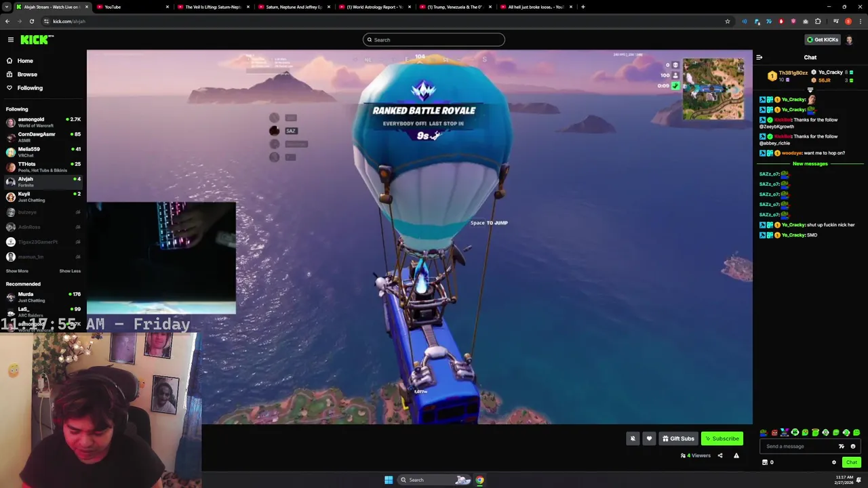This screenshot has width=868, height=488.
Task: Open the share stream icon
Action: [720, 455]
